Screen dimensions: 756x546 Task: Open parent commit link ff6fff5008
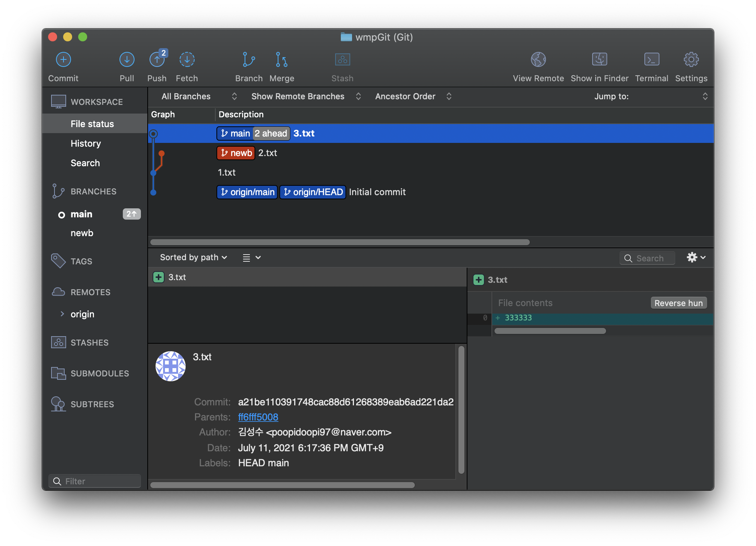tap(258, 417)
